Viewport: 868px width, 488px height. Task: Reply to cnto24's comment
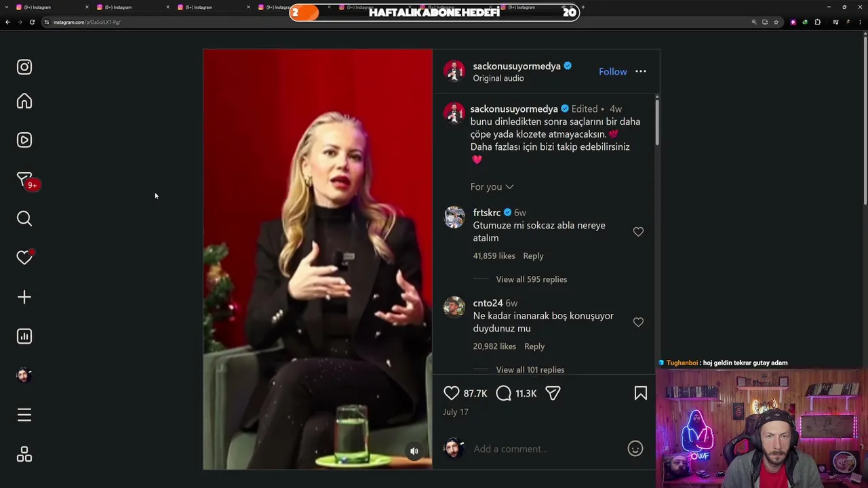534,346
